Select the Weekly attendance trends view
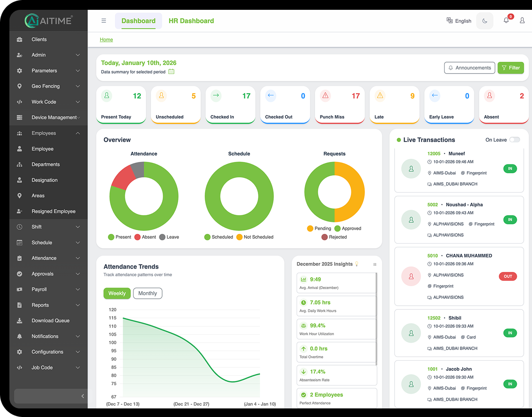Screen dimensions: 532x417 pyautogui.click(x=117, y=293)
